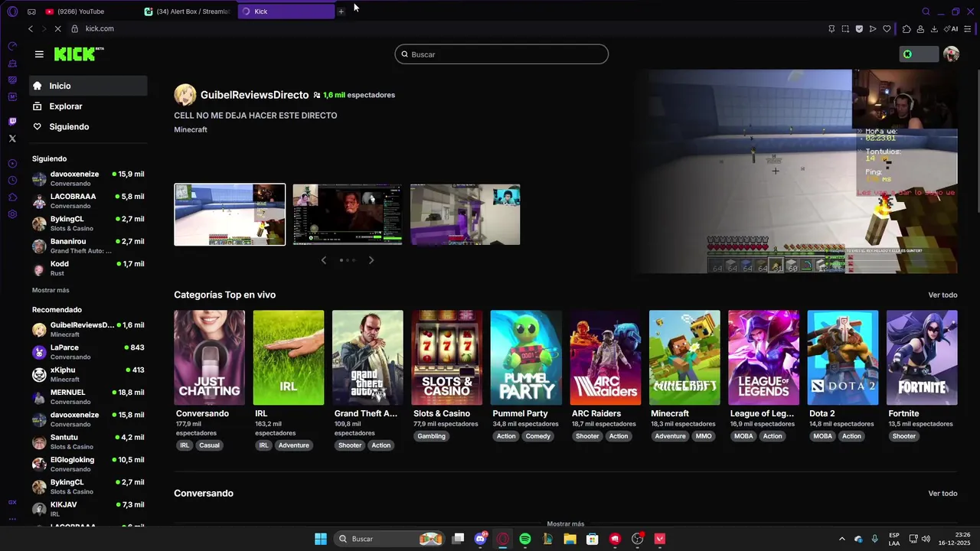Open MERNUEL in Recomendado list
Image resolution: width=980 pixels, height=551 pixels.
[88, 396]
